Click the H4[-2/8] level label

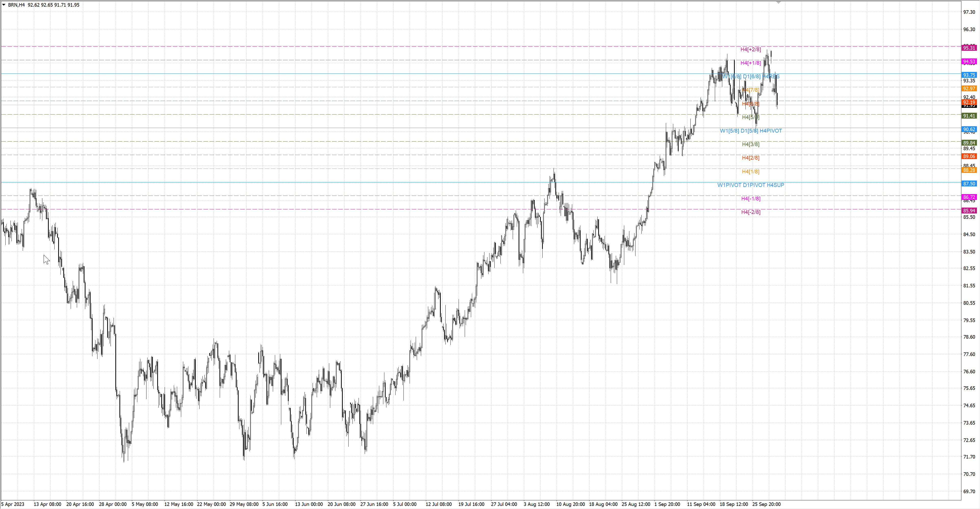751,212
